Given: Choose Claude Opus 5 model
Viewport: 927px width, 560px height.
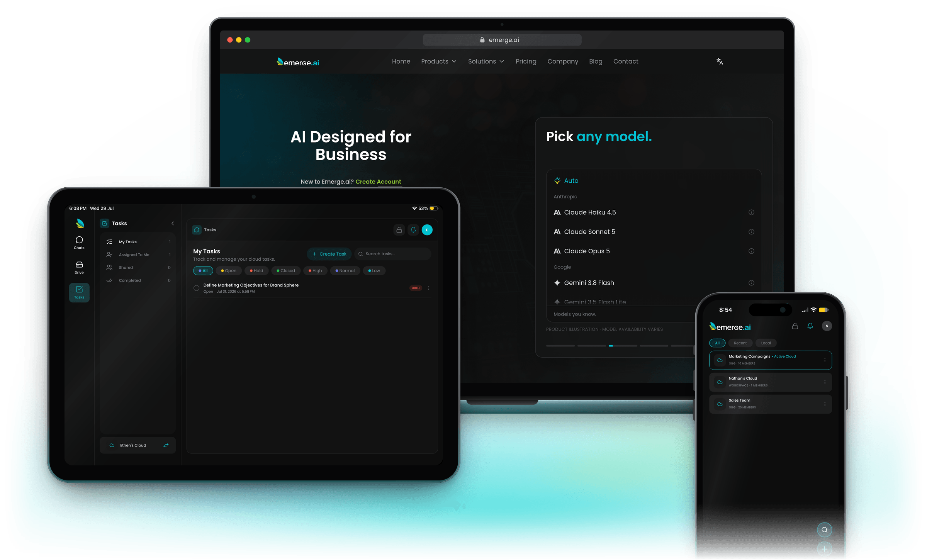Looking at the screenshot, I should (x=654, y=251).
